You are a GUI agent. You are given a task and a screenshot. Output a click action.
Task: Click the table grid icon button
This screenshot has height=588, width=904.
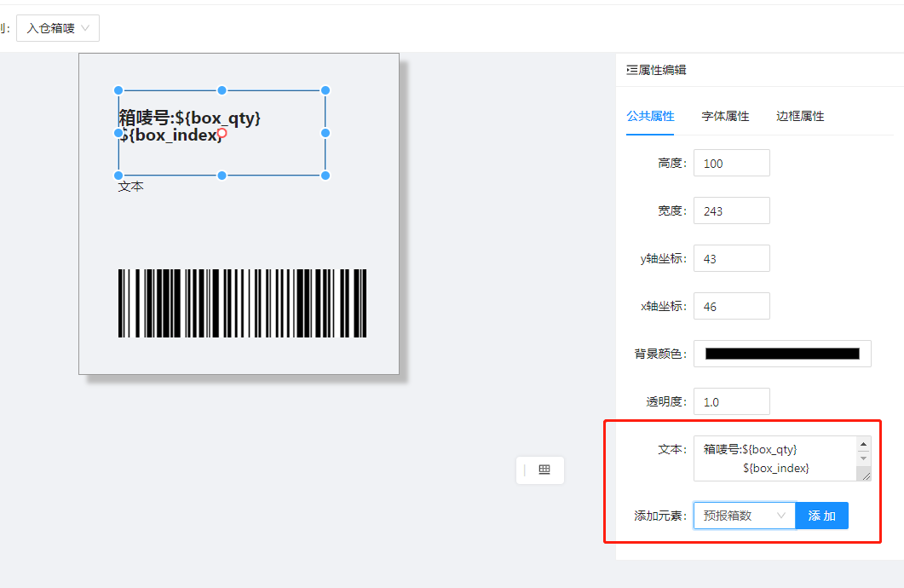pos(544,470)
